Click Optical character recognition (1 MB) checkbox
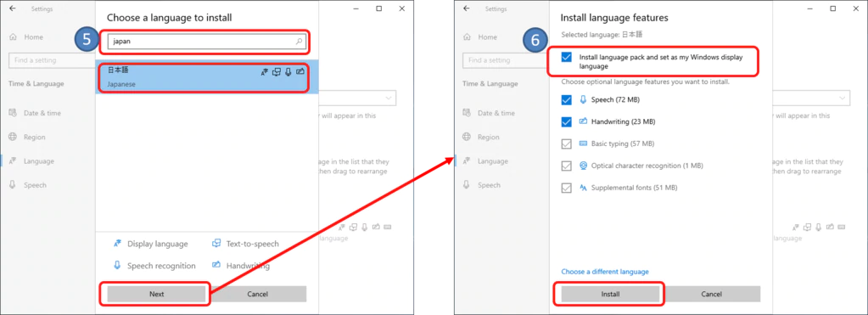Image resolution: width=868 pixels, height=315 pixels. point(566,166)
